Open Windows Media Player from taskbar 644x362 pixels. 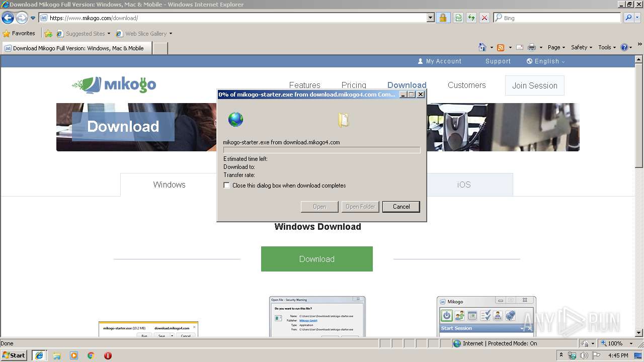pyautogui.click(x=74, y=355)
